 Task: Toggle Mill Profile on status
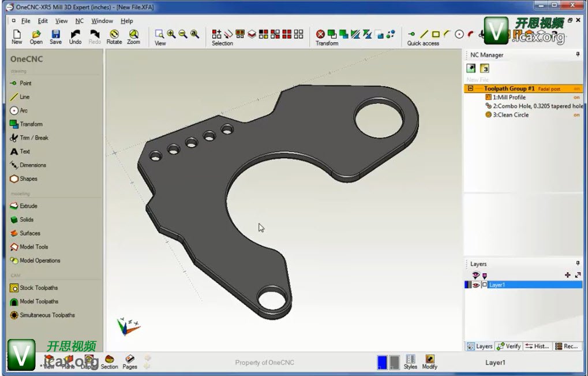(576, 97)
